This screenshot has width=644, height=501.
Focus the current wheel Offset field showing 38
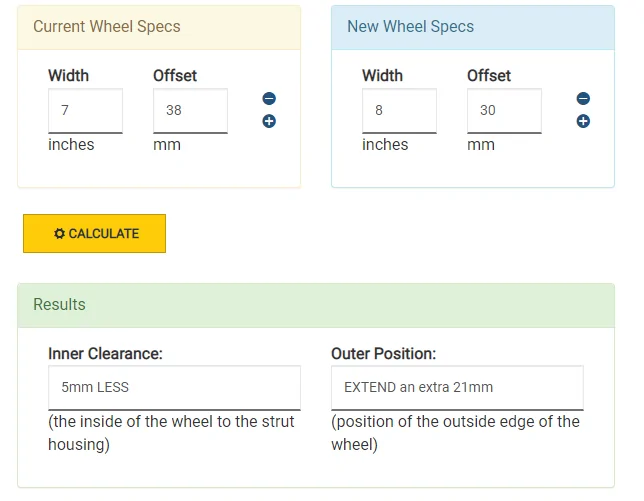pyautogui.click(x=190, y=110)
